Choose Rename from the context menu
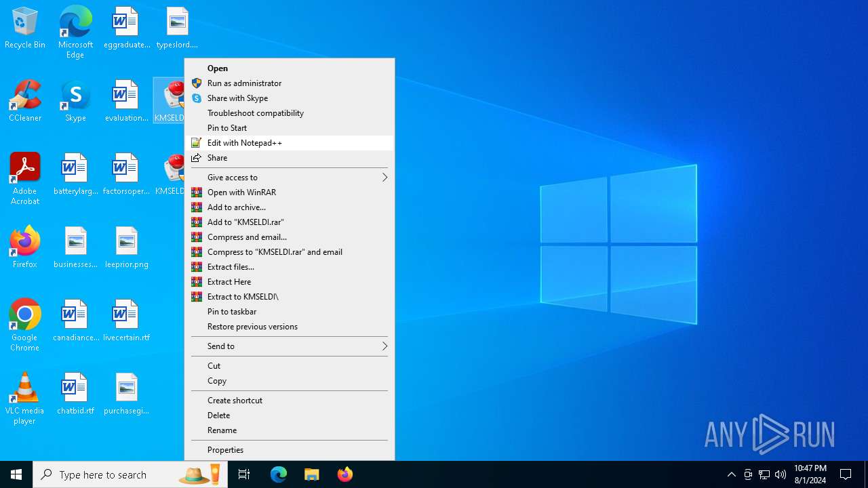Screen dimensions: 868x488 pyautogui.click(x=290, y=430)
